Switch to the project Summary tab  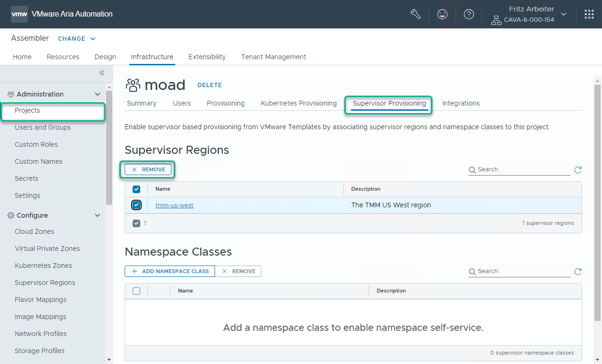pos(142,103)
